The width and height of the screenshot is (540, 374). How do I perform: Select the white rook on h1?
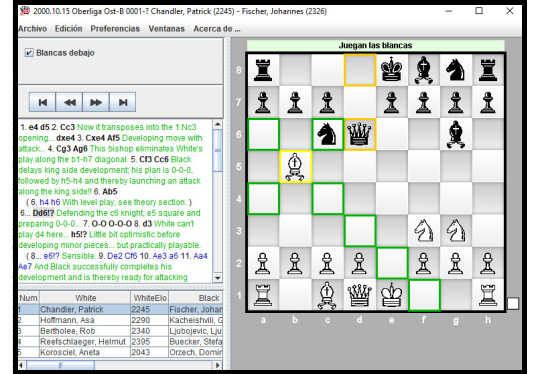(488, 295)
